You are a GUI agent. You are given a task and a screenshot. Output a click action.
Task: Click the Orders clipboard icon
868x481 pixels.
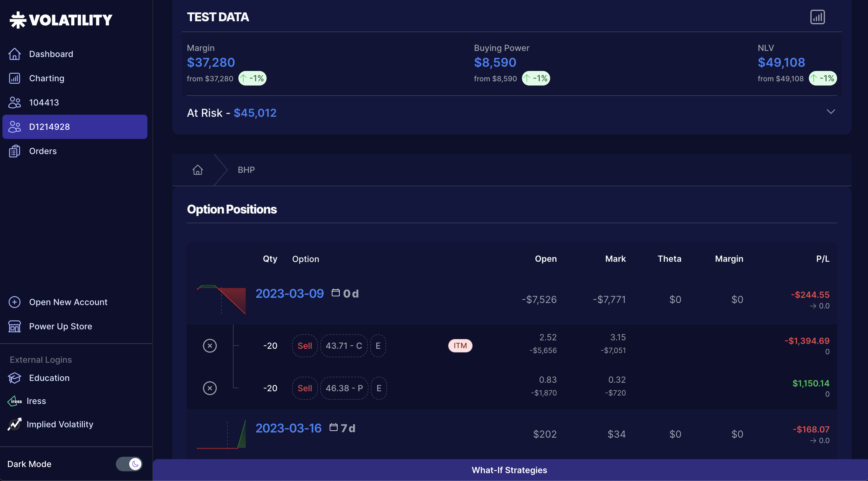point(15,151)
